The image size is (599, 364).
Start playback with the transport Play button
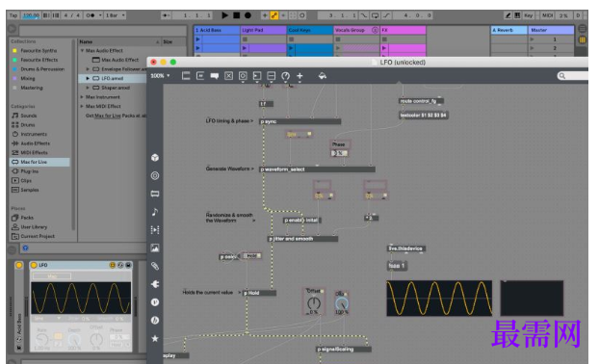coord(224,15)
